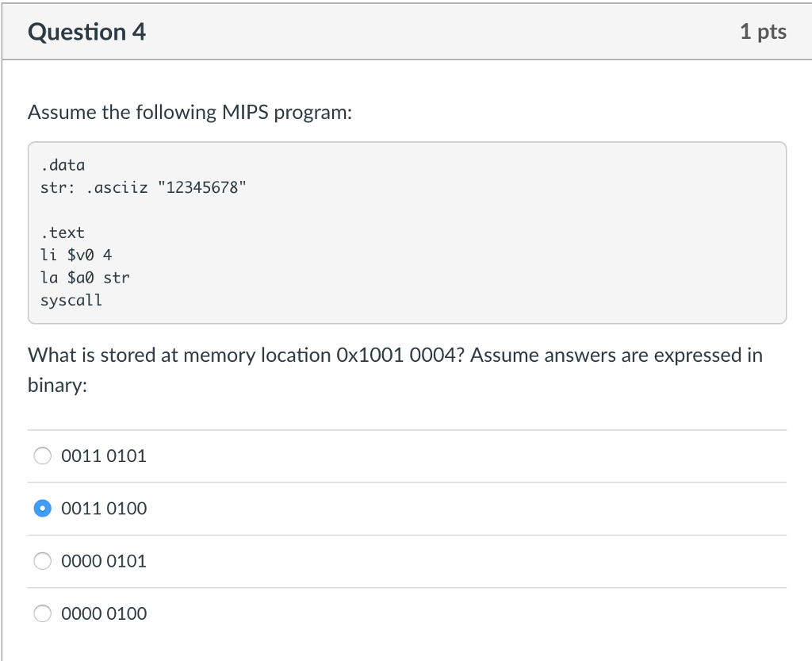Click the .data directive in the code
Screen dimensions: 812x661
coord(62,165)
